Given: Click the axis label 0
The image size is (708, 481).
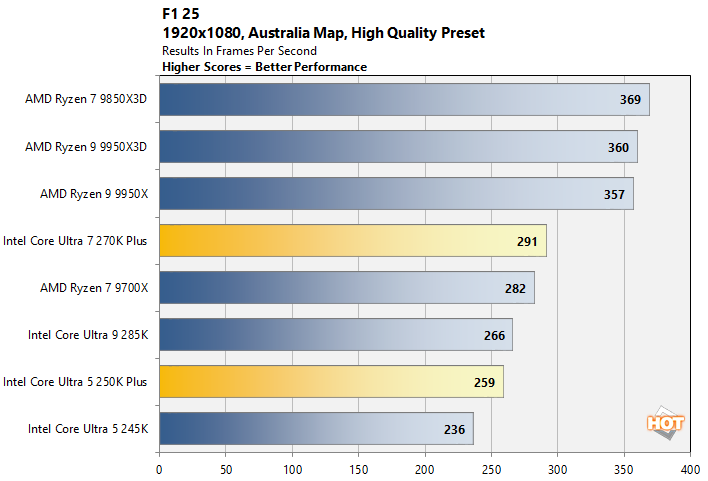Looking at the screenshot, I should click(x=159, y=470).
